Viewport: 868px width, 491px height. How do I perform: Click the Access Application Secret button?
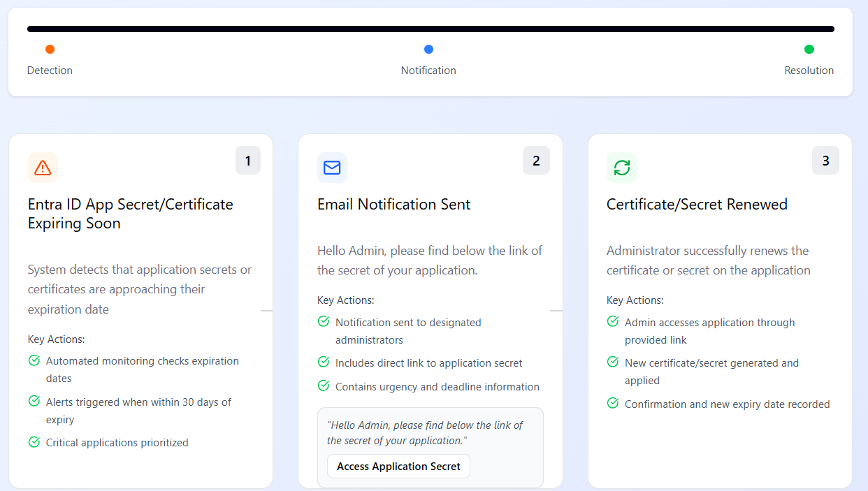[398, 466]
